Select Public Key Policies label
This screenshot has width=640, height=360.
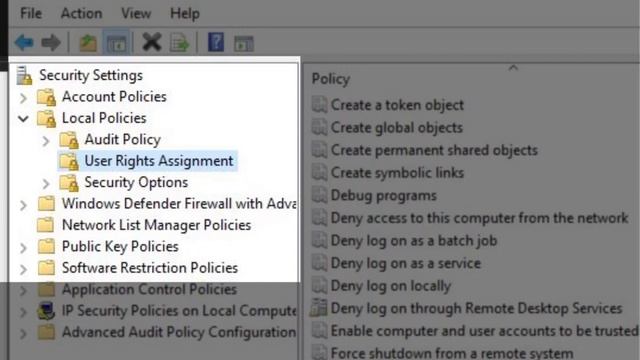[x=120, y=247]
